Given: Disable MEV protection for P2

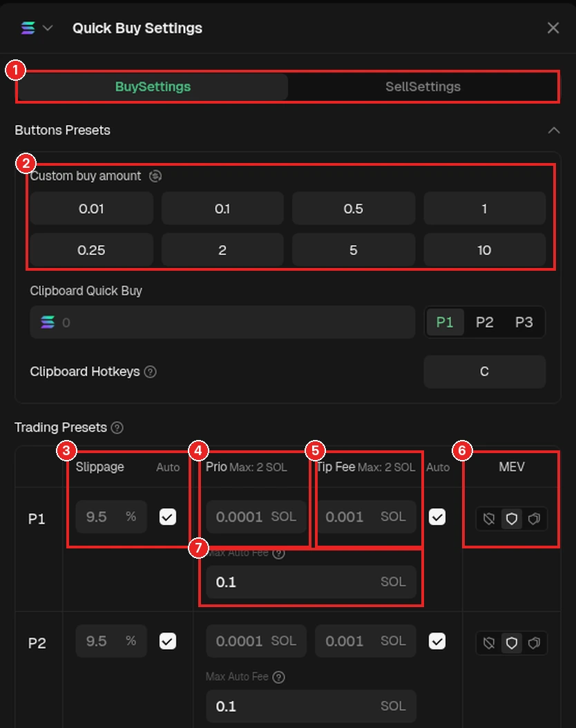Looking at the screenshot, I should click(489, 643).
